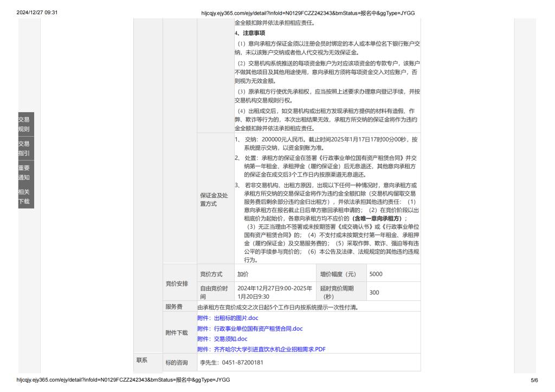Image resolution: width=555 pixels, height=392 pixels.
Task: Select the 增价幅度 value 5000
Action: pyautogui.click(x=376, y=274)
